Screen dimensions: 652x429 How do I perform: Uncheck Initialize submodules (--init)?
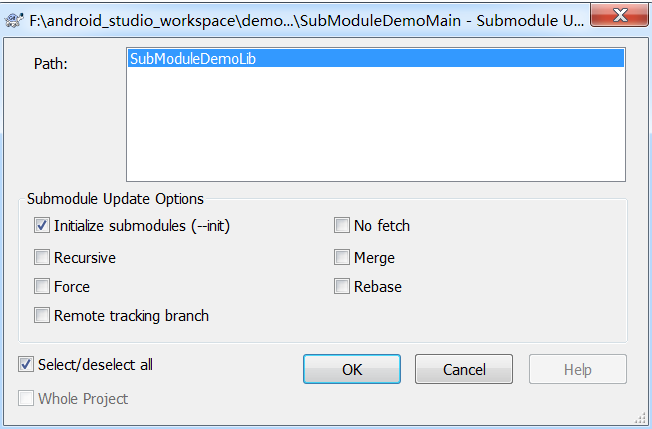pos(42,226)
